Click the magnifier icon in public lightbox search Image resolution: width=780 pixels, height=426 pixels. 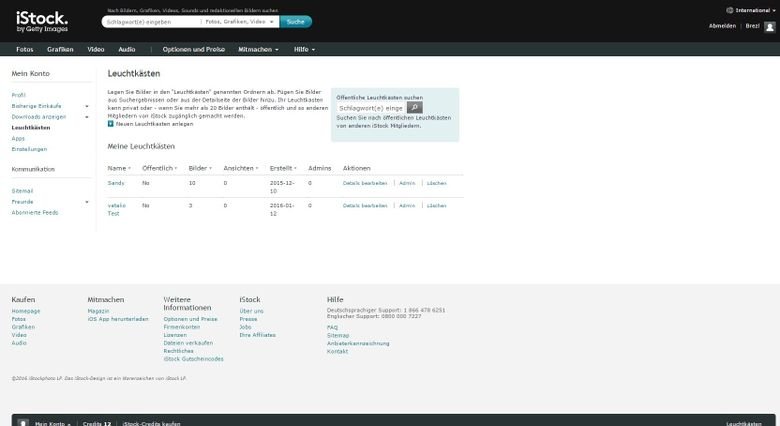coord(414,107)
